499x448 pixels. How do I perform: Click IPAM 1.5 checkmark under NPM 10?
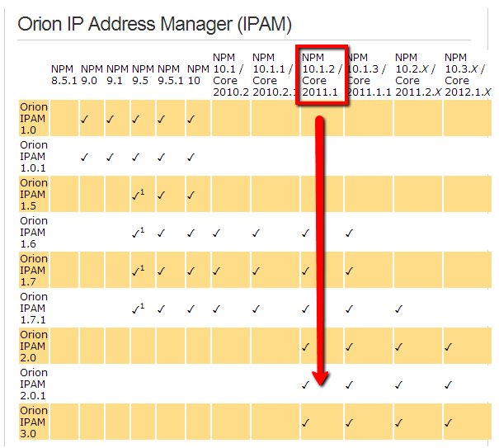(191, 196)
